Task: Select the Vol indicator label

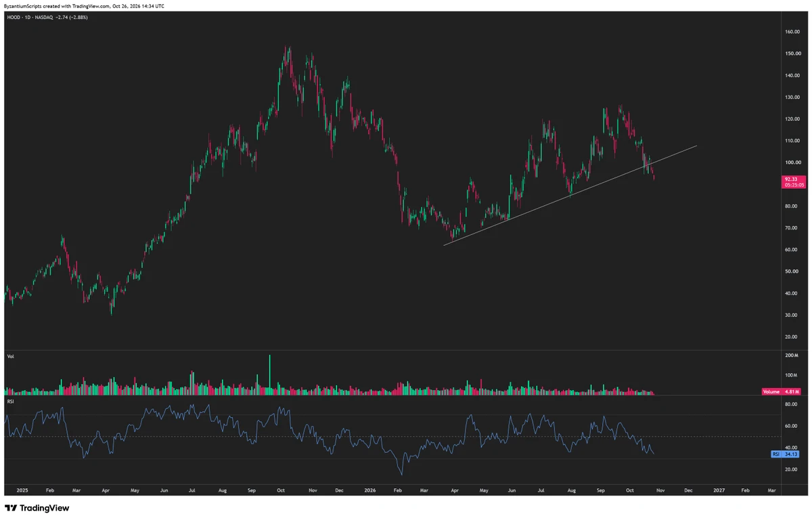Action: pos(9,355)
